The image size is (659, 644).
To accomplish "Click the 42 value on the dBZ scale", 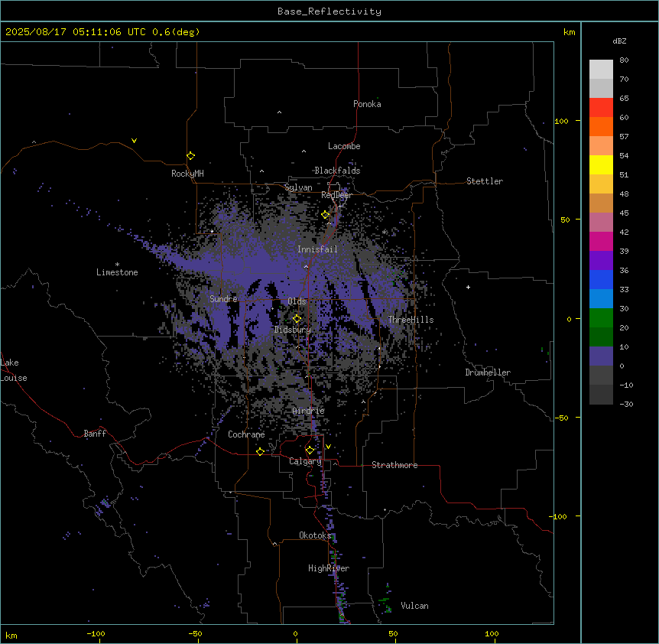I will pyautogui.click(x=624, y=232).
